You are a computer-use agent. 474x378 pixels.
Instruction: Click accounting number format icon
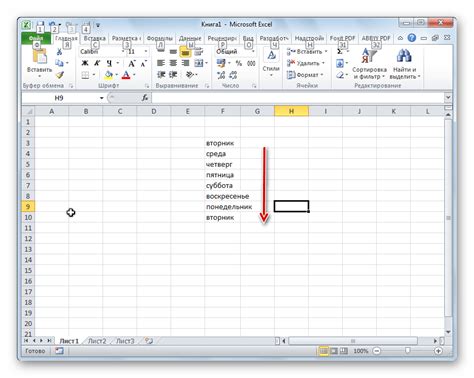221,63
